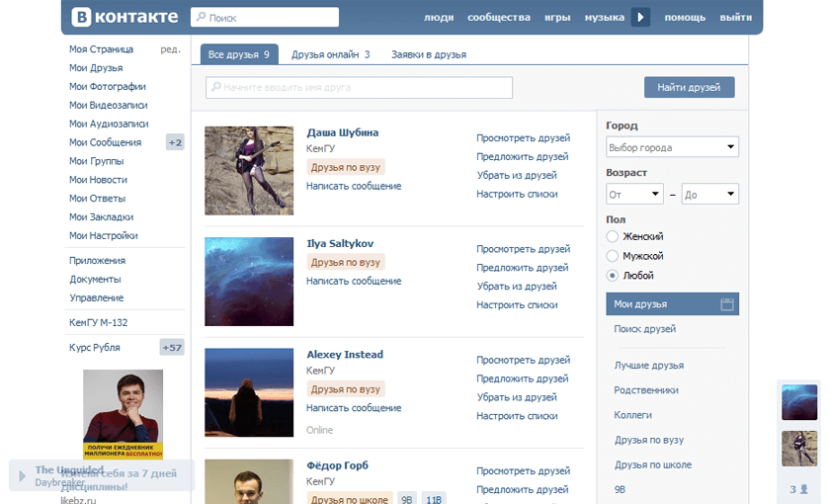Expand the age От dropdown
The image size is (830, 504).
[633, 195]
